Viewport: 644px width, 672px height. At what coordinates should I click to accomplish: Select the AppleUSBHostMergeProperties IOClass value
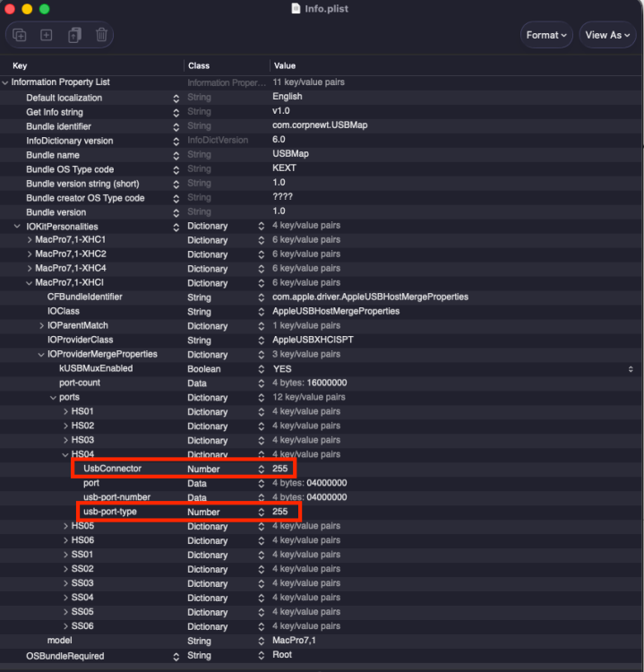tap(336, 311)
